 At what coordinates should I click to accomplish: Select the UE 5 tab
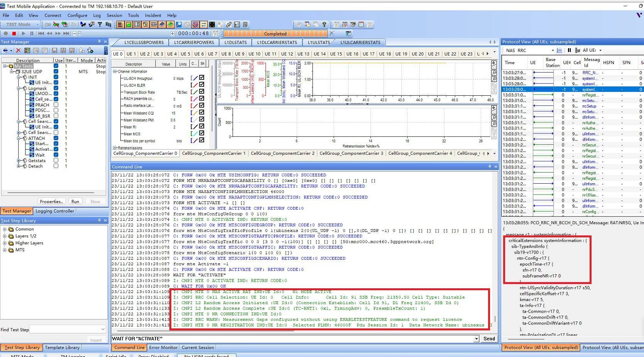(x=185, y=54)
